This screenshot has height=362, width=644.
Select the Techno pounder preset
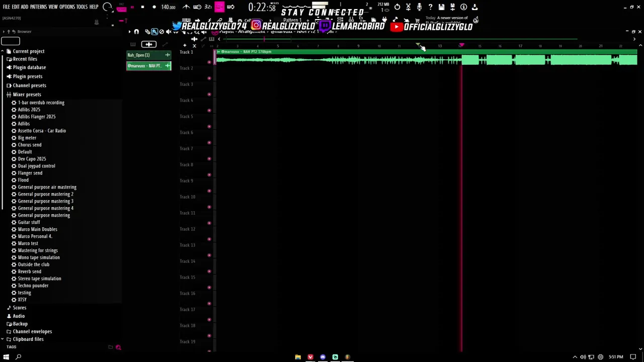tap(30, 286)
